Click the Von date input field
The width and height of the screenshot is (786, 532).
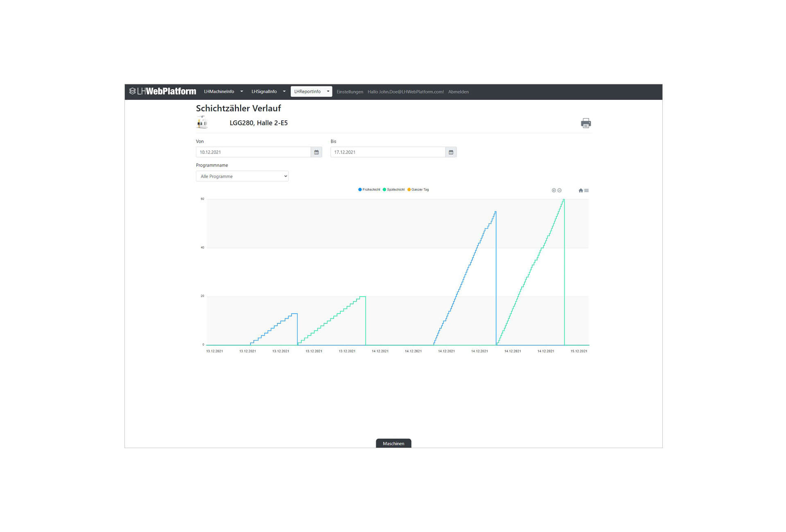[253, 152]
